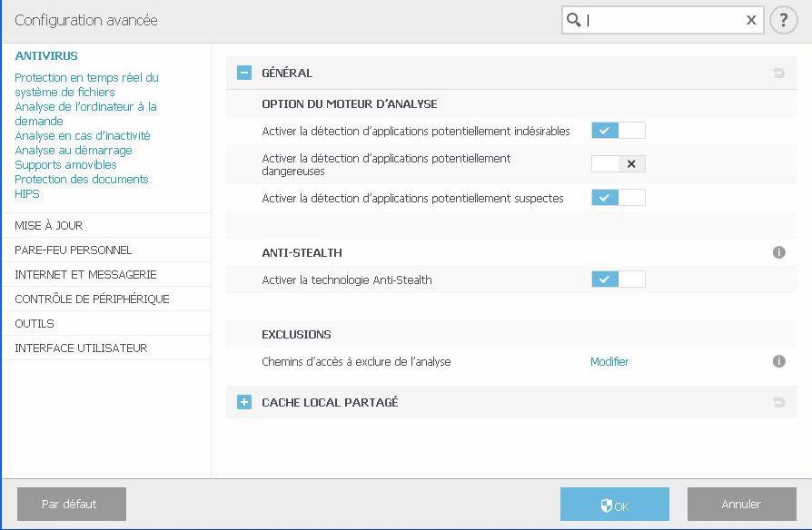Screen dimensions: 812x530
Task: Reset the Général section with the revert arrow
Action: (778, 73)
